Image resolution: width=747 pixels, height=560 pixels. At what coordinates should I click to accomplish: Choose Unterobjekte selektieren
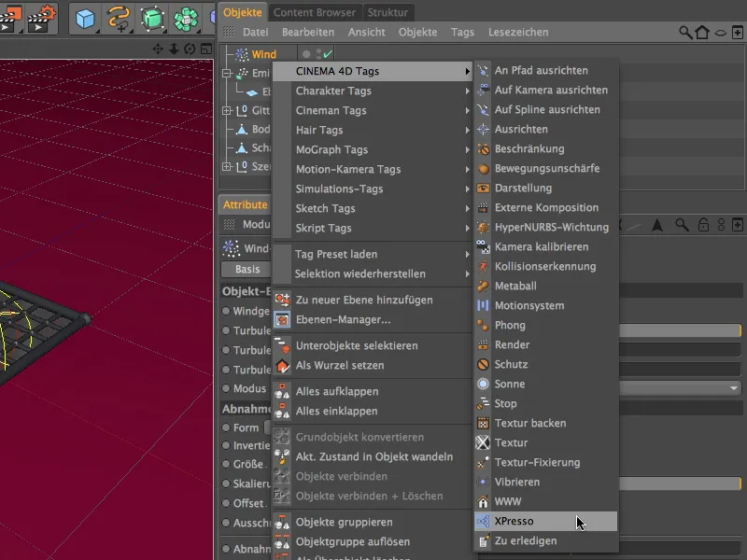coord(373,345)
